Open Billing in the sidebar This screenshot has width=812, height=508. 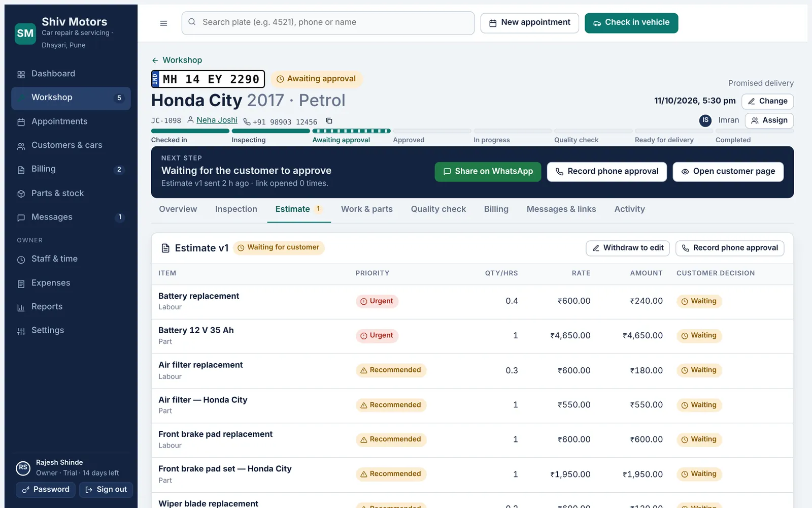tap(71, 169)
